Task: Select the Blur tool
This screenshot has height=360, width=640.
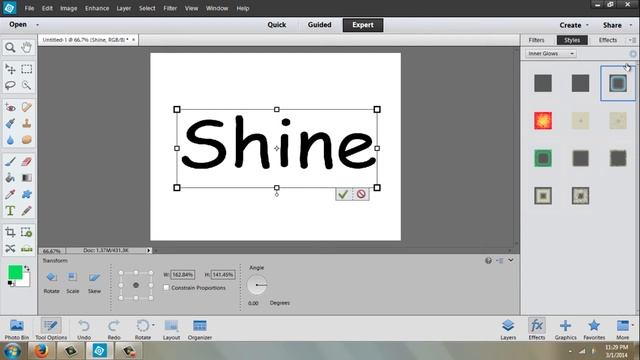Action: pyautogui.click(x=10, y=140)
